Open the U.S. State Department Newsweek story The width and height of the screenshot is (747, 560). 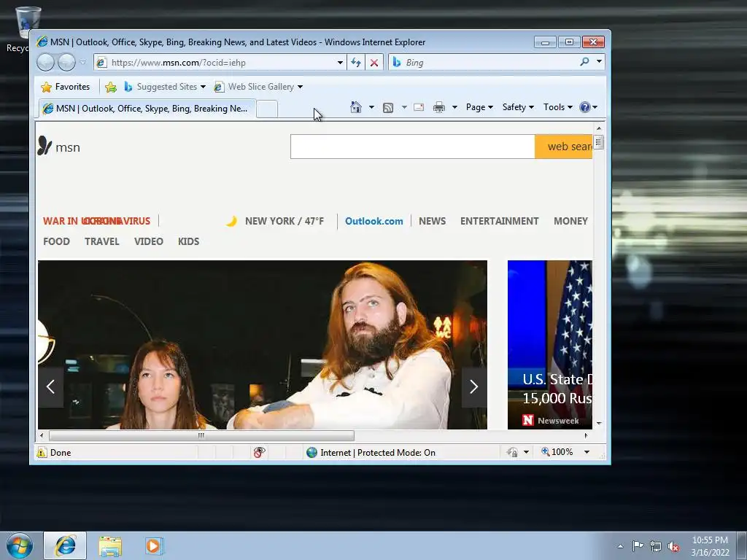[550, 345]
